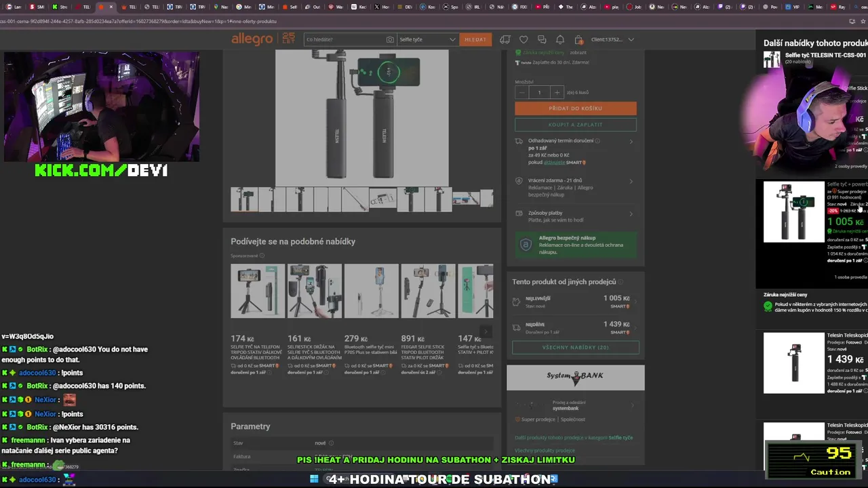Click the piggy bank icon beside Nejlevnější offer
This screenshot has height=488, width=868.
tap(517, 302)
